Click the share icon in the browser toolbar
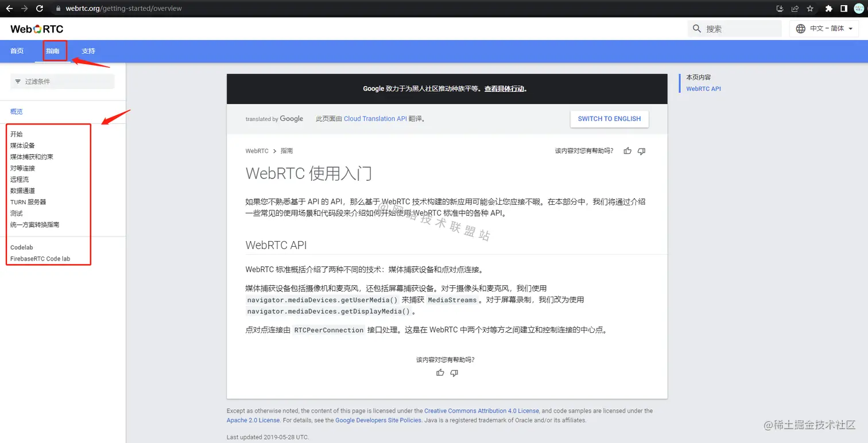This screenshot has width=868, height=443. (x=795, y=9)
